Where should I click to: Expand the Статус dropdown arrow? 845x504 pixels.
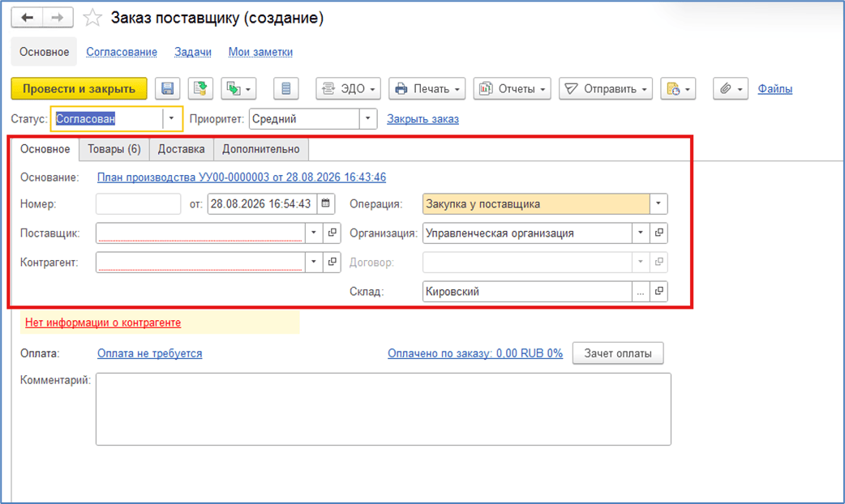pyautogui.click(x=171, y=118)
